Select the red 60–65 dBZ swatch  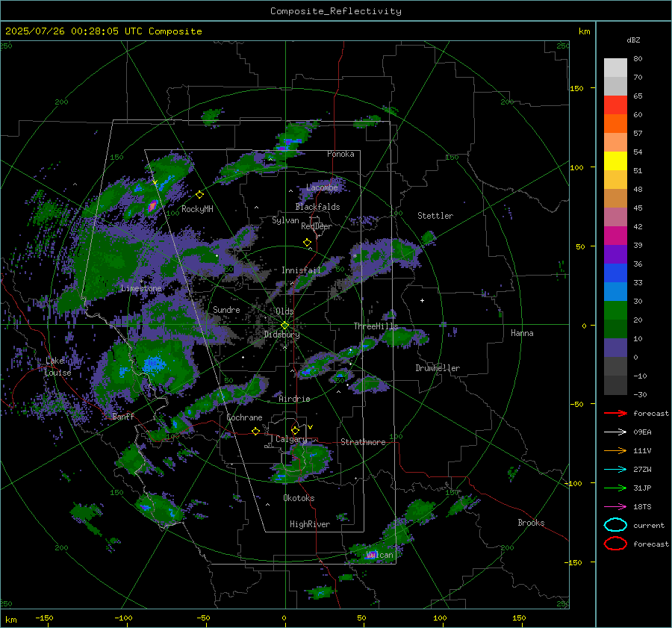point(615,105)
